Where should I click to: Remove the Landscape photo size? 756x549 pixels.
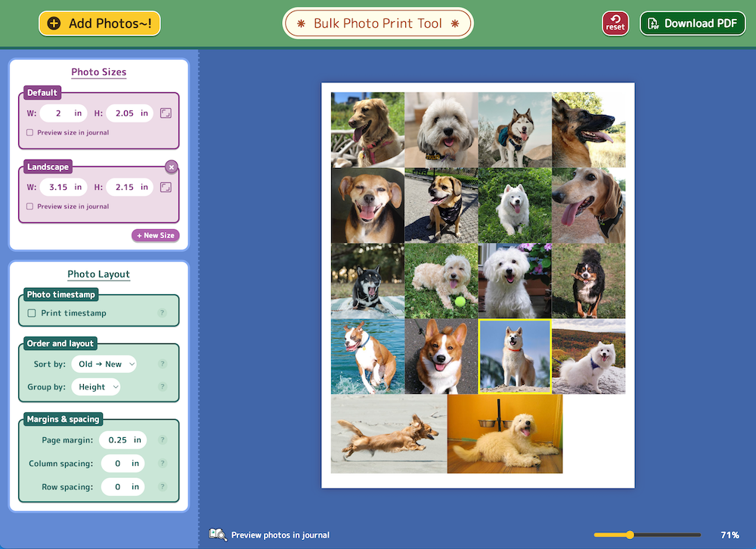coord(172,167)
